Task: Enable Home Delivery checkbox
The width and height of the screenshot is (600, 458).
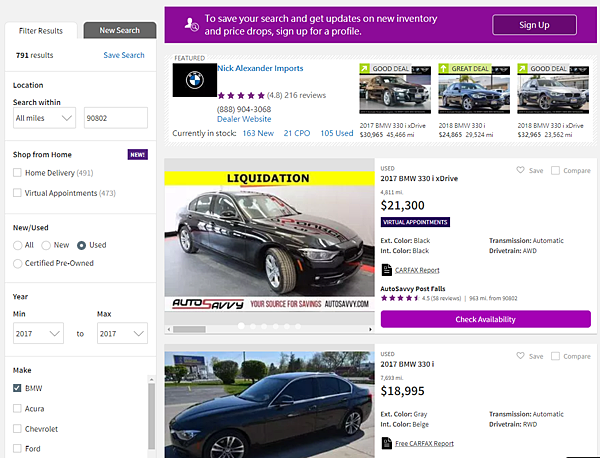Action: tap(17, 173)
